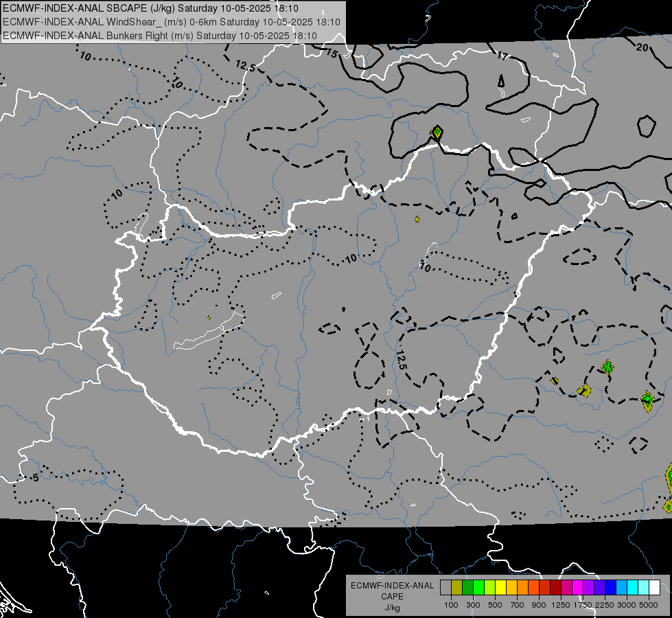The width and height of the screenshot is (672, 618).
Task: Select the pure yellow legend swatch
Action: [x=500, y=587]
